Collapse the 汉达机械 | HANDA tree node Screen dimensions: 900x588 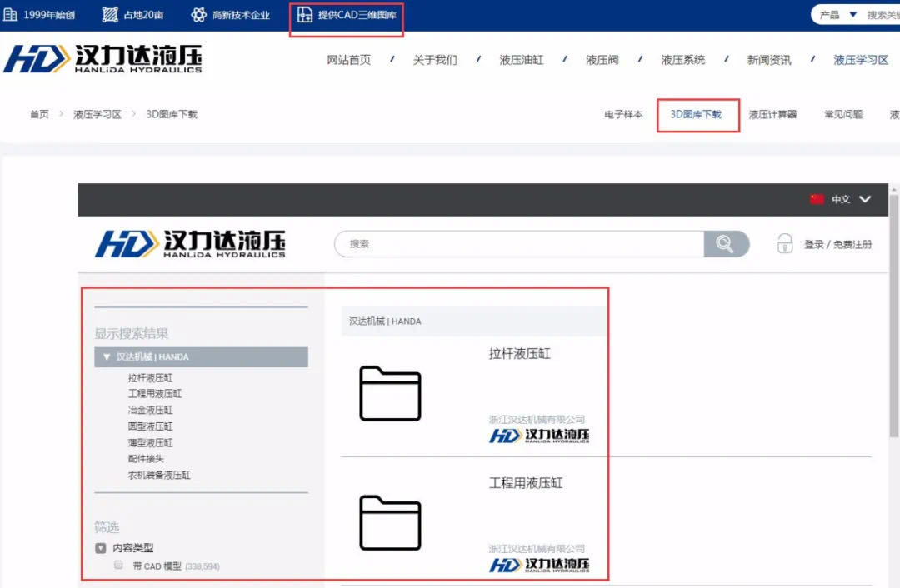107,356
